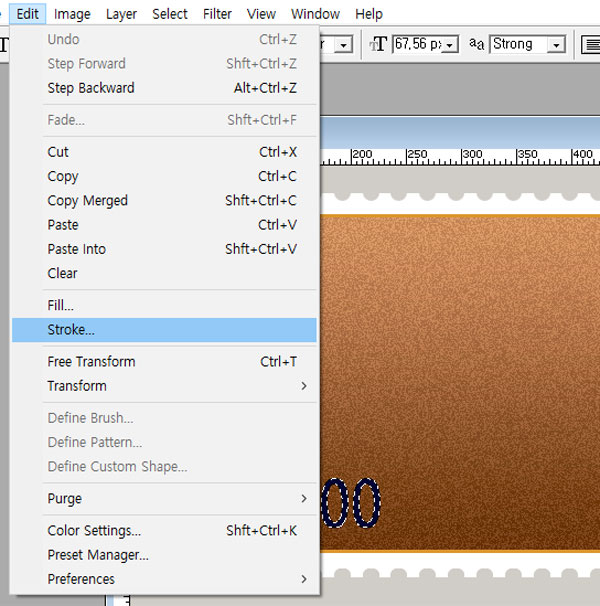Click the selected 00 text on canvas

tap(351, 502)
